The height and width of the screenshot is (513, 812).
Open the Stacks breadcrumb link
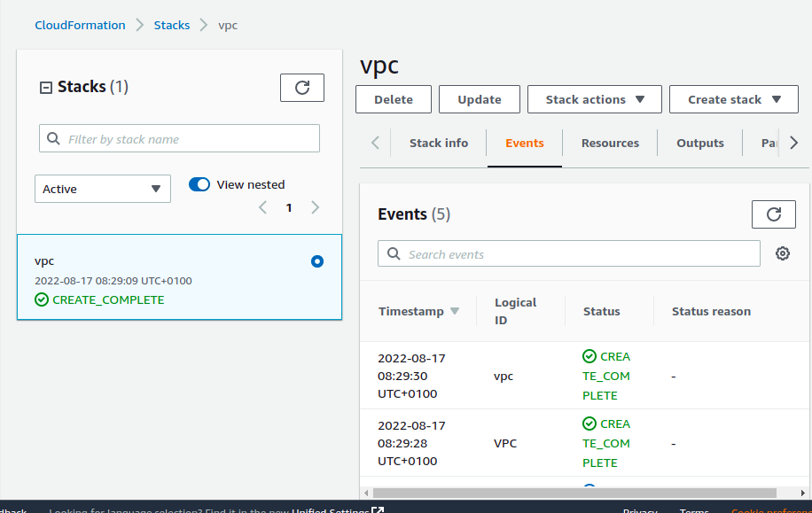pos(171,26)
